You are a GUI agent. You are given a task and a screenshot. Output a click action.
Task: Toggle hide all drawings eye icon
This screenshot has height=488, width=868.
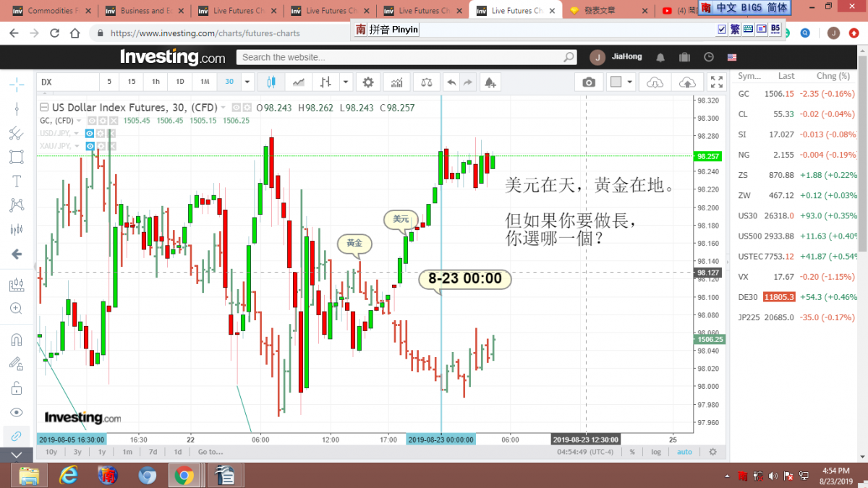click(x=17, y=412)
